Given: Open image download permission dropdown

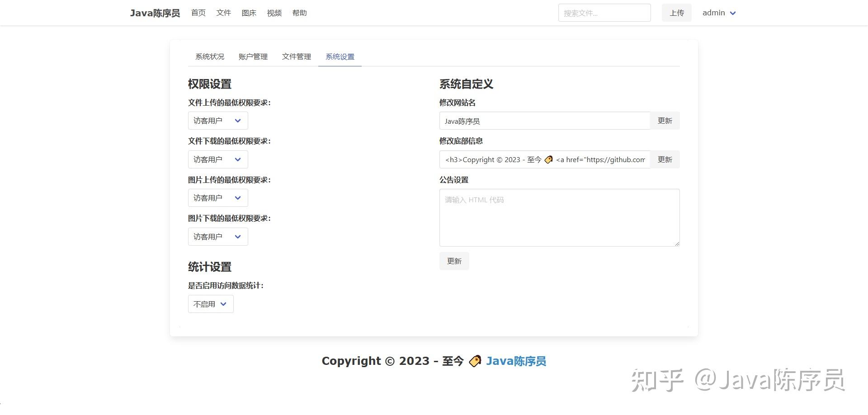Looking at the screenshot, I should tap(218, 237).
